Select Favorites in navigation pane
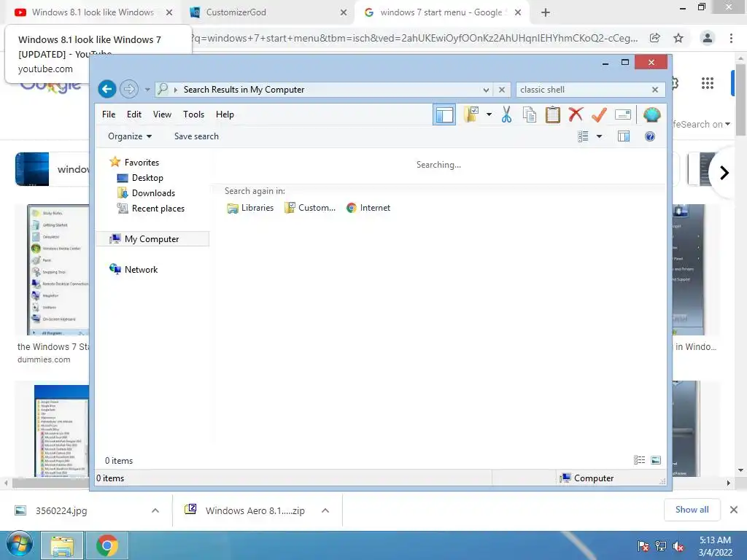Screen dimensions: 747x560 click(x=142, y=163)
